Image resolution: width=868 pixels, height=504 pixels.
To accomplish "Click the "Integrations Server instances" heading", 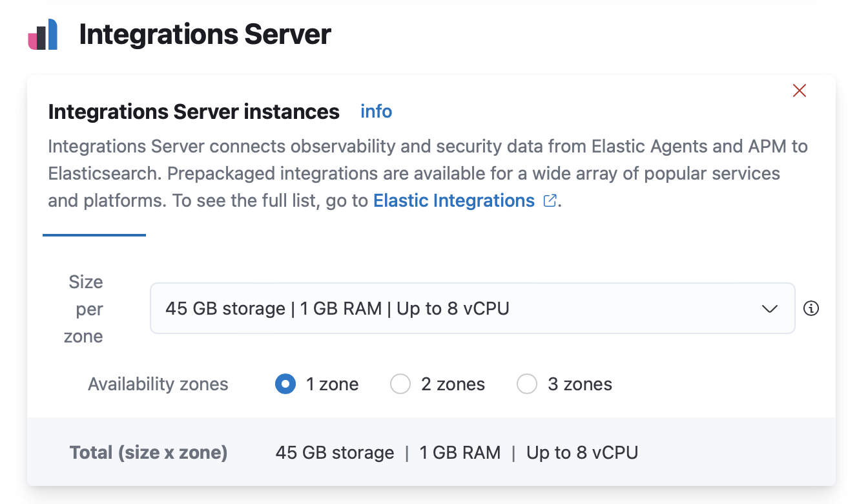I will click(193, 111).
